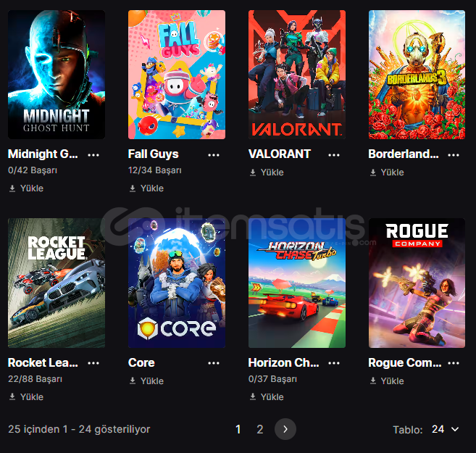Select page 1 in the pagination
The image size is (476, 453).
pyautogui.click(x=238, y=429)
